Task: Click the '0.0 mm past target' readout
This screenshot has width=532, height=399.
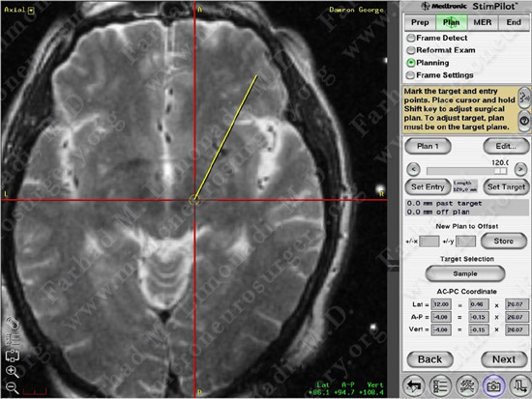Action: click(444, 204)
